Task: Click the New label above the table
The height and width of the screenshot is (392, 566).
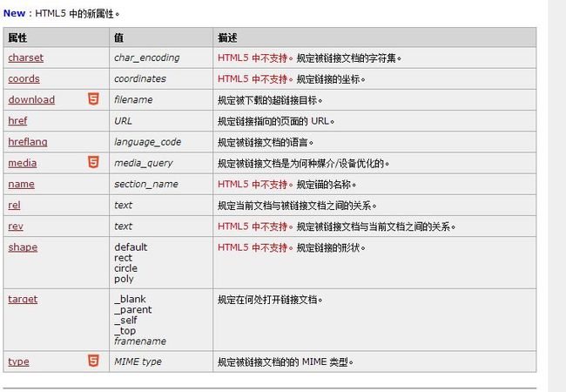Action: (14, 13)
